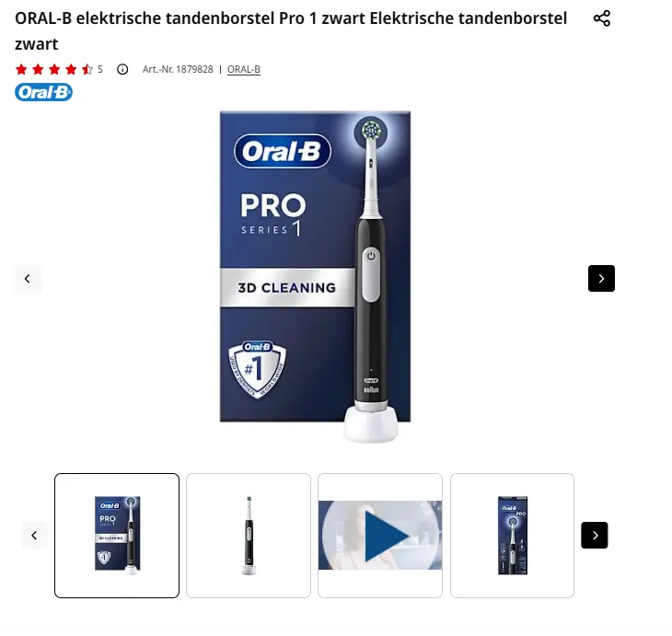672x636 pixels.
Task: Click the share icon beside the title
Action: pyautogui.click(x=601, y=18)
